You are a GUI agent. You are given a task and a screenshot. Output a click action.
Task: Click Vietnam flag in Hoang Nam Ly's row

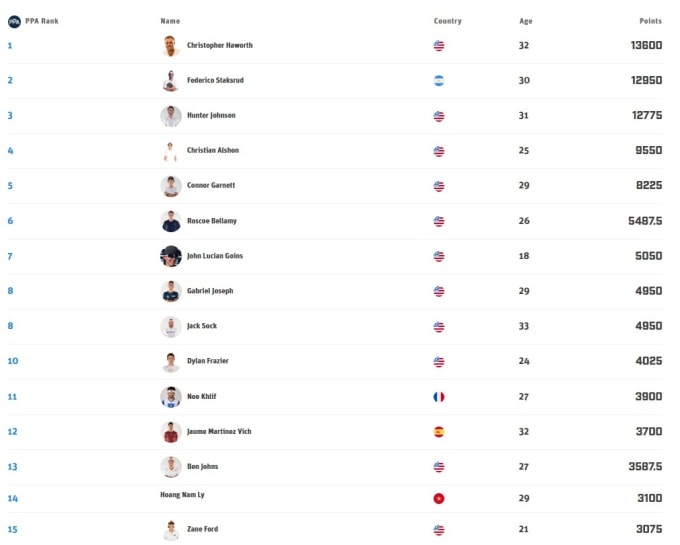(439, 498)
